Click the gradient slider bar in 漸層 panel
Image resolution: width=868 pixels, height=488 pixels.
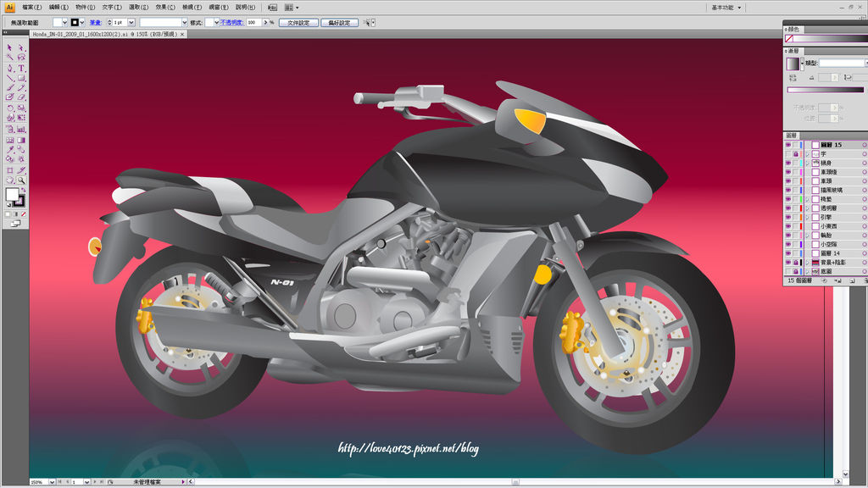[x=825, y=89]
